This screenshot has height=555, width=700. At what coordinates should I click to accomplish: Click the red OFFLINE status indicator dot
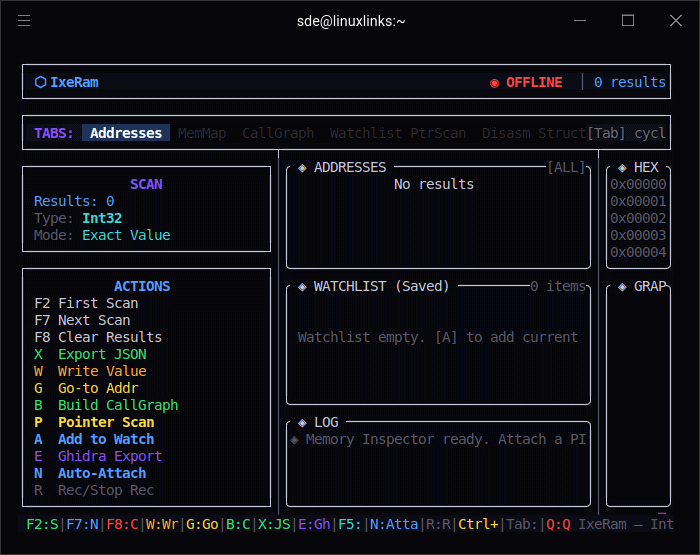[x=494, y=83]
